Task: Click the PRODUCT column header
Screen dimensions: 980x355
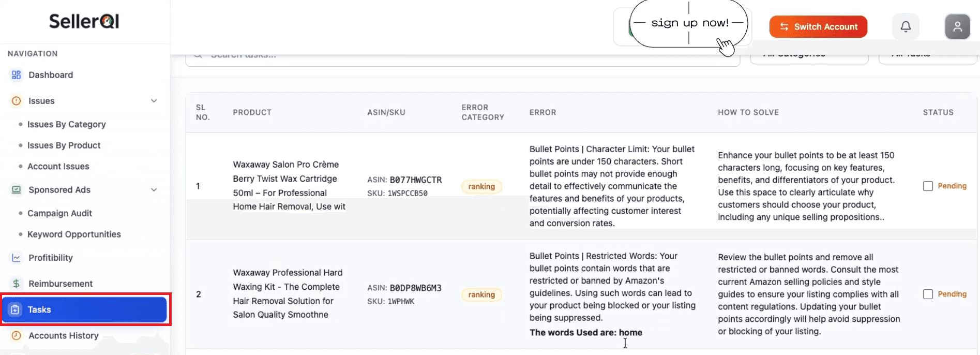Action: click(x=252, y=112)
